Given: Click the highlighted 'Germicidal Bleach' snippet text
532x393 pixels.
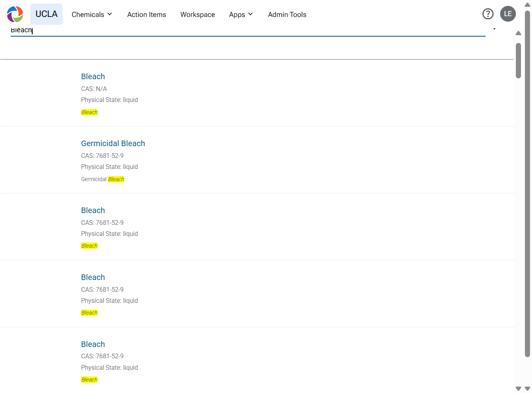Looking at the screenshot, I should coord(103,179).
